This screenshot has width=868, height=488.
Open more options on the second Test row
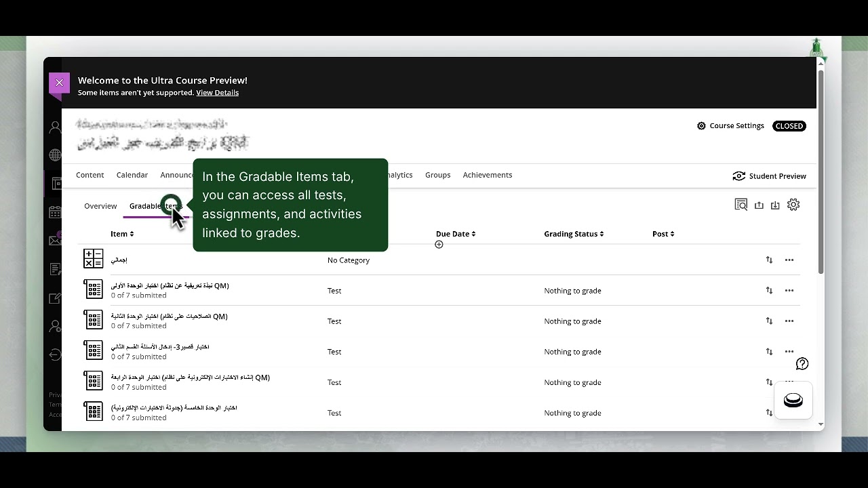tap(789, 321)
